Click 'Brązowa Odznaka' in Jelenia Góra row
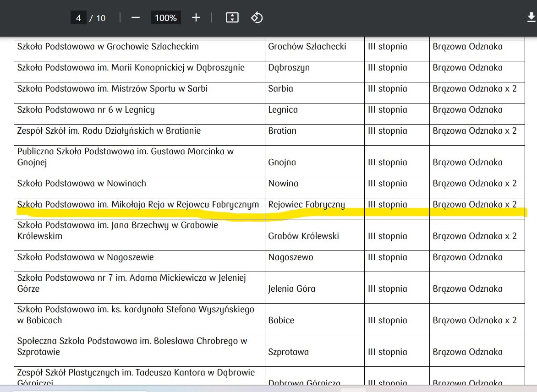This screenshot has width=537, height=392. click(x=467, y=289)
